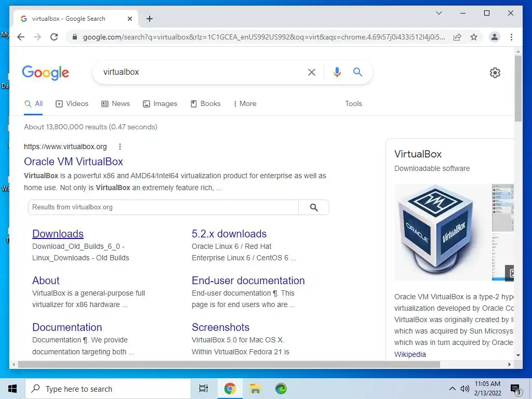Bookmark this page with the star icon
Screen dimensions: 532x399
(x=474, y=37)
